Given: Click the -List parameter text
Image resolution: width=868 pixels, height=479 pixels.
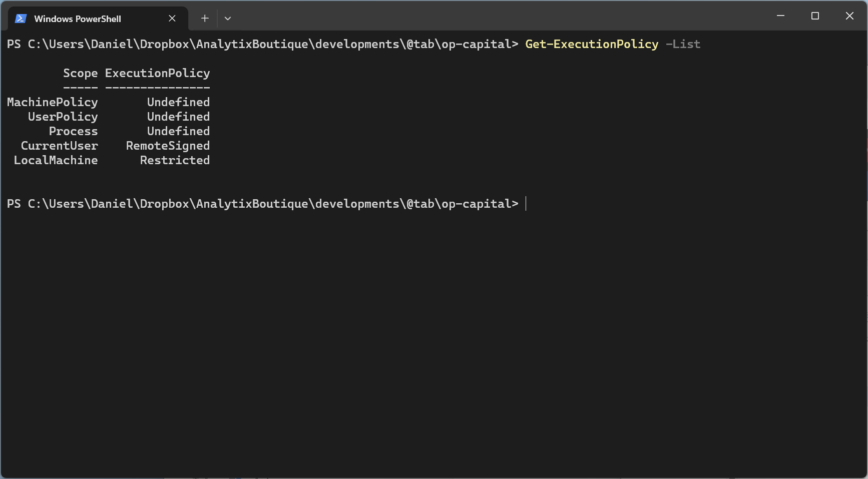Looking at the screenshot, I should click(683, 44).
